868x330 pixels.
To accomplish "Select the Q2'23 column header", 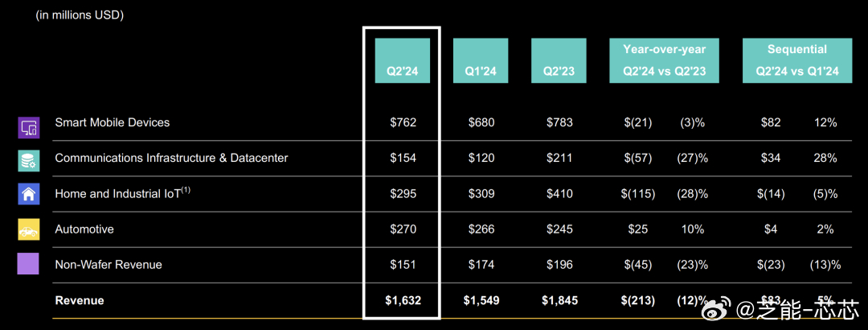I will (x=559, y=60).
